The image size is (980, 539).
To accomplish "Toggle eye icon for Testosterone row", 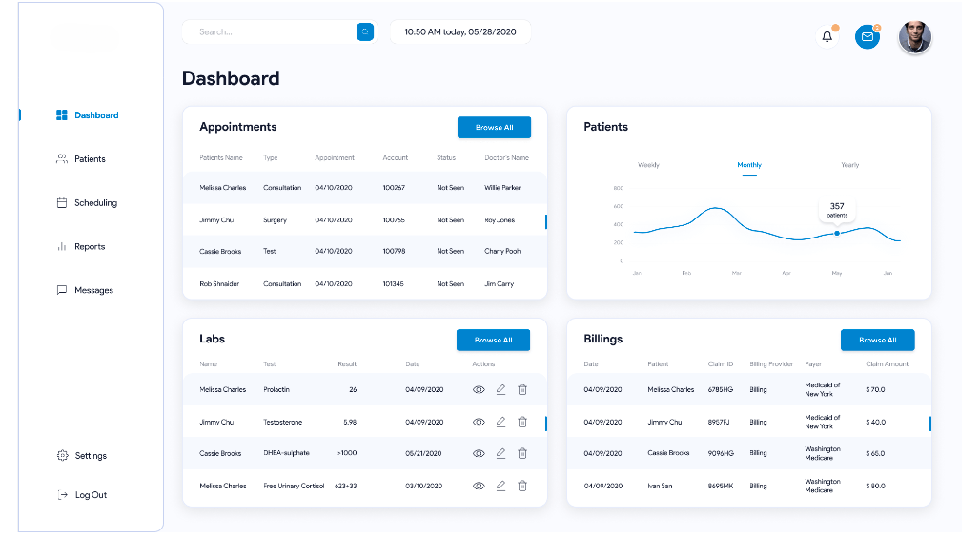I will click(x=479, y=422).
